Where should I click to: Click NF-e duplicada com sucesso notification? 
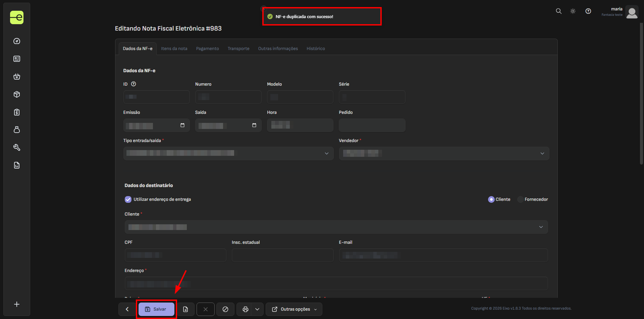click(322, 16)
